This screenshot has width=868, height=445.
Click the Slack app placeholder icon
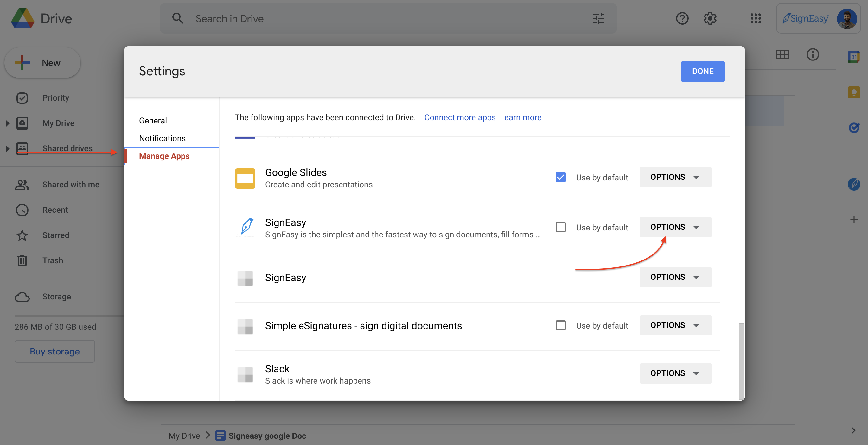click(x=245, y=374)
